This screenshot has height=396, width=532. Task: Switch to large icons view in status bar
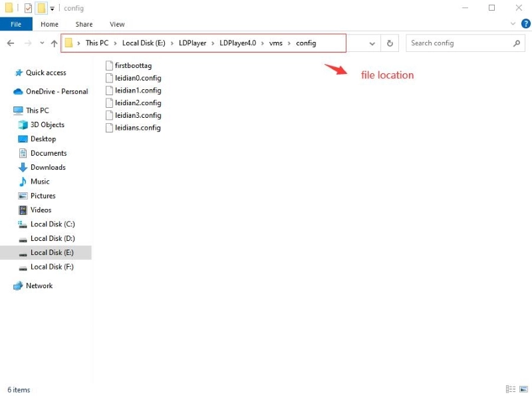pos(523,389)
